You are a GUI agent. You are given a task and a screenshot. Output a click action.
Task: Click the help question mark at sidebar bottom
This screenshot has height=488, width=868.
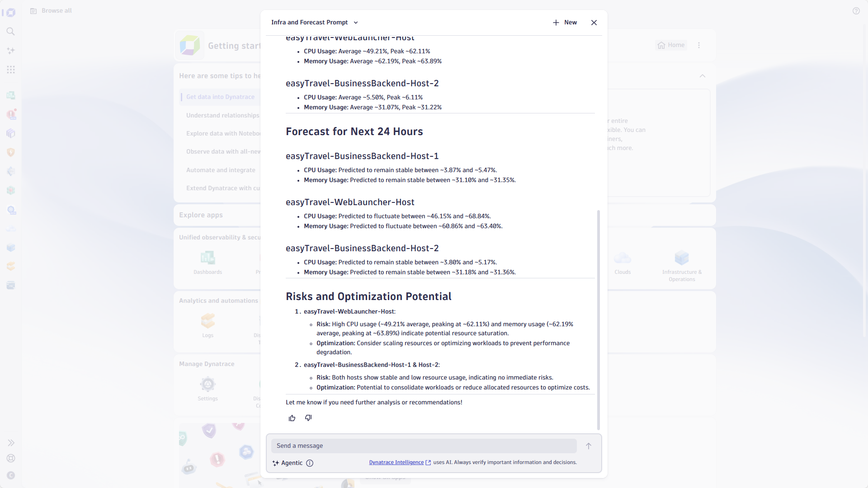pyautogui.click(x=11, y=458)
